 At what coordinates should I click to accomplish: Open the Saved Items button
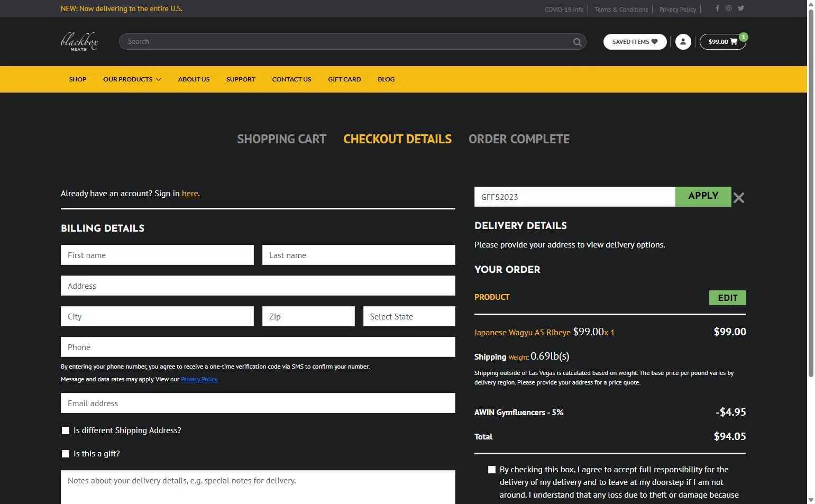point(635,41)
